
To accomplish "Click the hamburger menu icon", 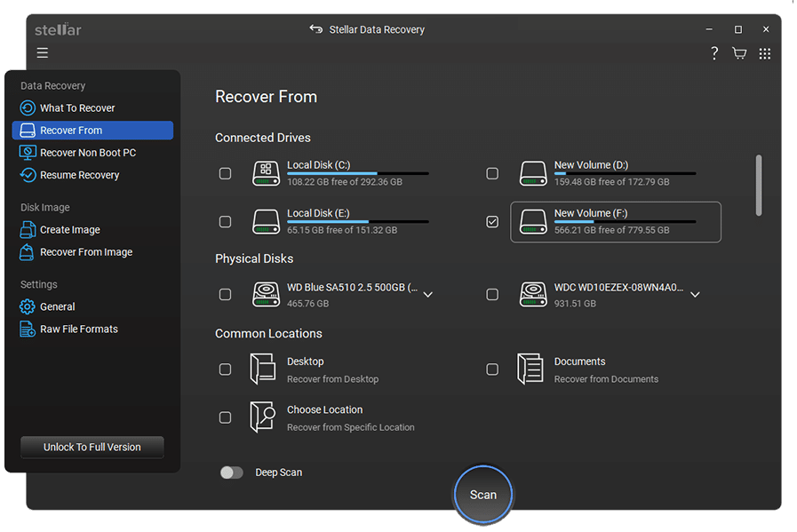I will (43, 53).
